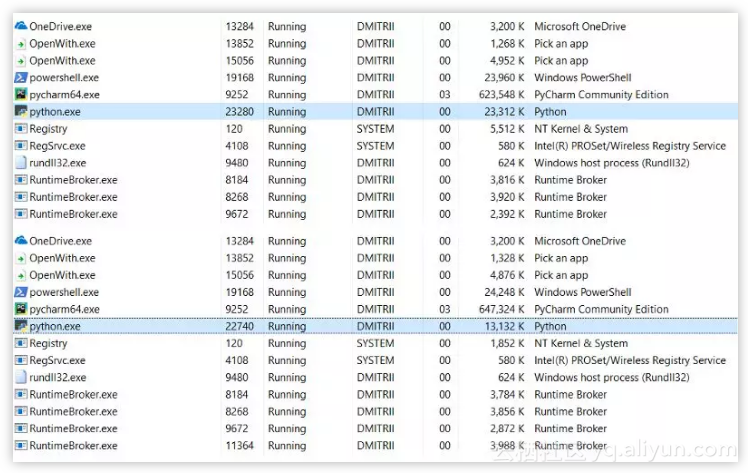Click the RuntimeBroker.exe icon in the 3,816 K row
The width and height of the screenshot is (748, 473).
21,180
